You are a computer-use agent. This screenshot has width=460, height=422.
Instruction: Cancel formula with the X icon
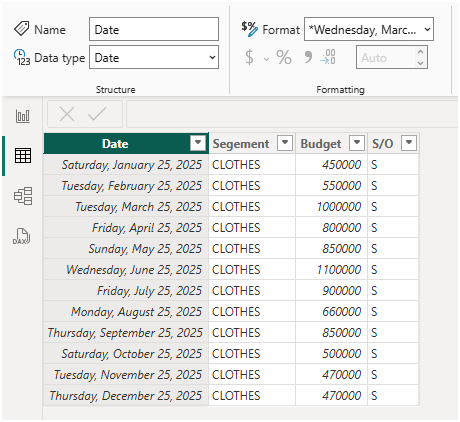click(67, 114)
